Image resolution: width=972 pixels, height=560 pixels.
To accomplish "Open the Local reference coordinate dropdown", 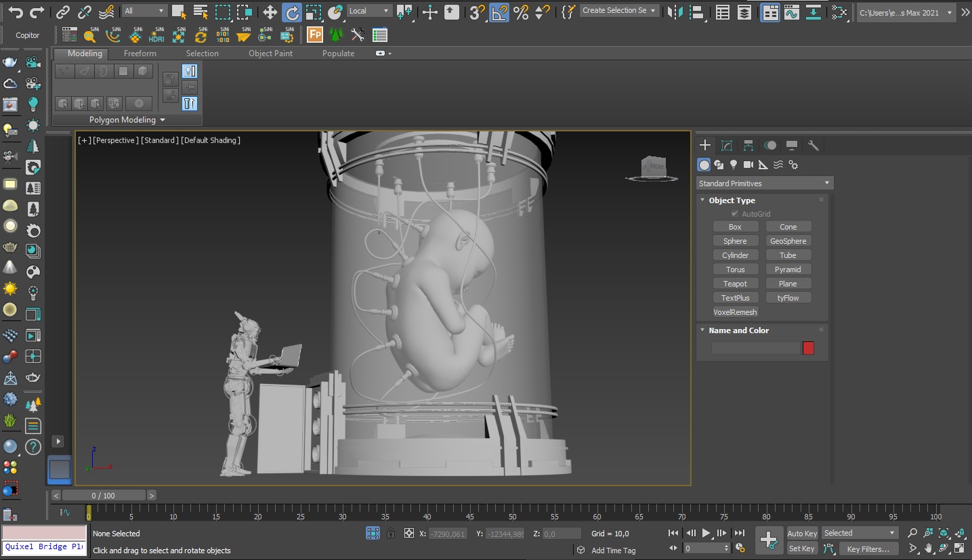I will pos(368,11).
